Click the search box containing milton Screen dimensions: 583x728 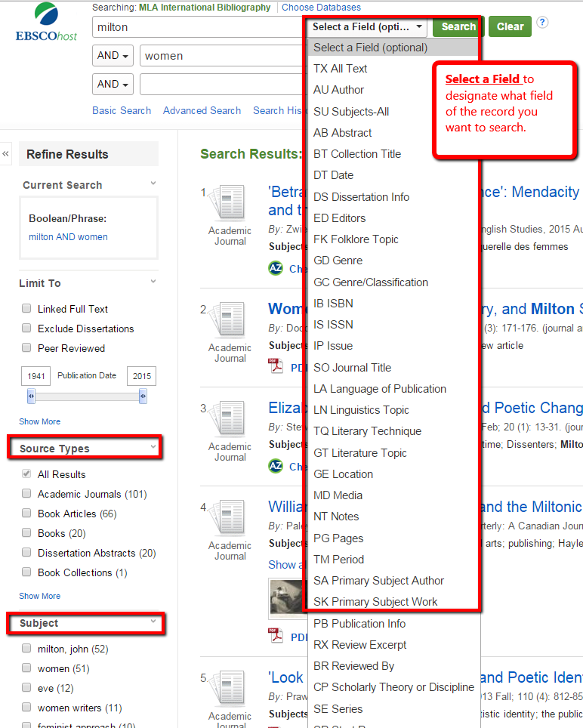(x=198, y=27)
